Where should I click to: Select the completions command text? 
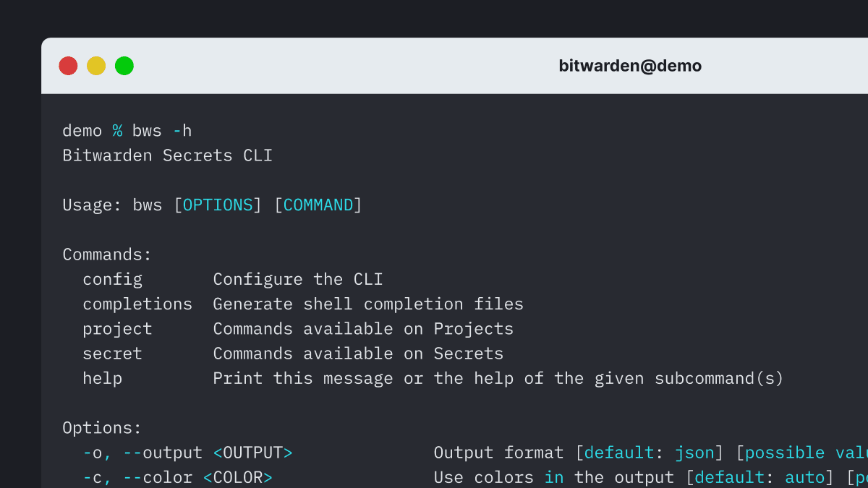point(137,304)
